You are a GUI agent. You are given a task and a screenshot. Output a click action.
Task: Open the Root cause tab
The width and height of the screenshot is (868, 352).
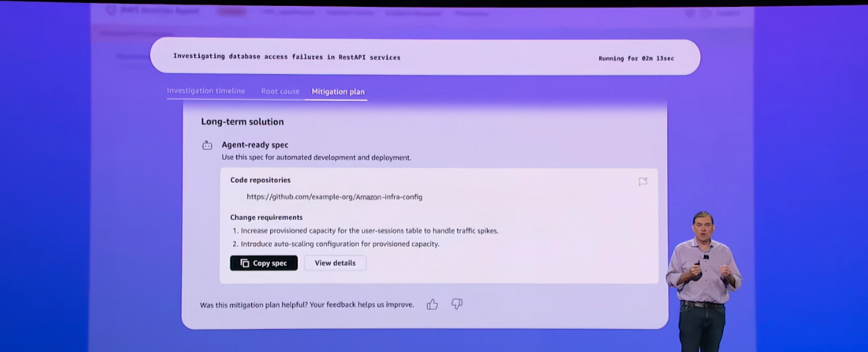pyautogui.click(x=280, y=91)
